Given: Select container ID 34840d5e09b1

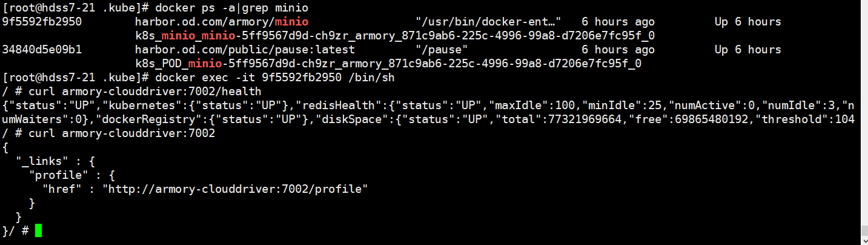Looking at the screenshot, I should pyautogui.click(x=42, y=50).
